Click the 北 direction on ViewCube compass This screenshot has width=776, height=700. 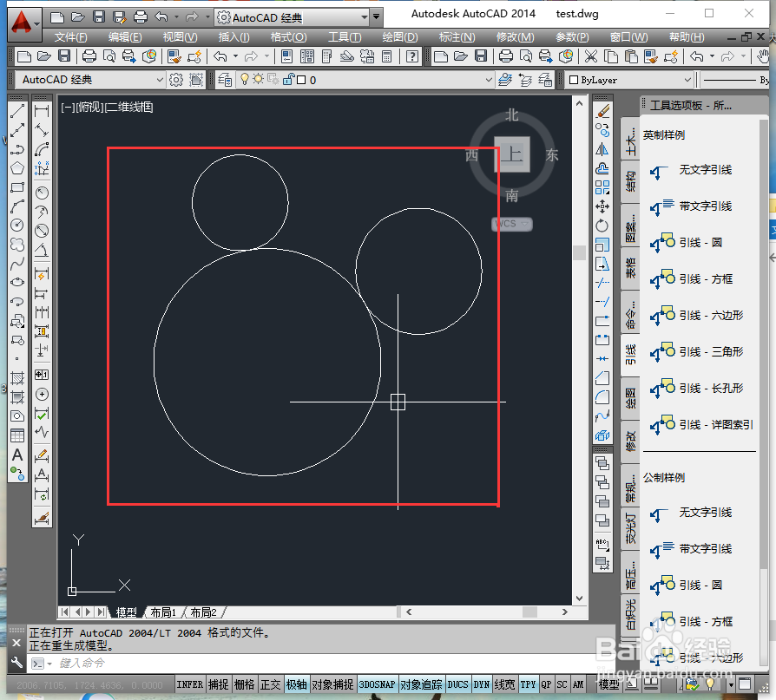512,115
